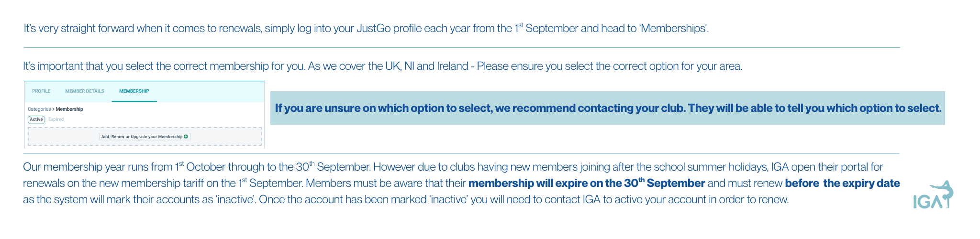
Task: Toggle the Active membership filter
Action: [x=36, y=119]
